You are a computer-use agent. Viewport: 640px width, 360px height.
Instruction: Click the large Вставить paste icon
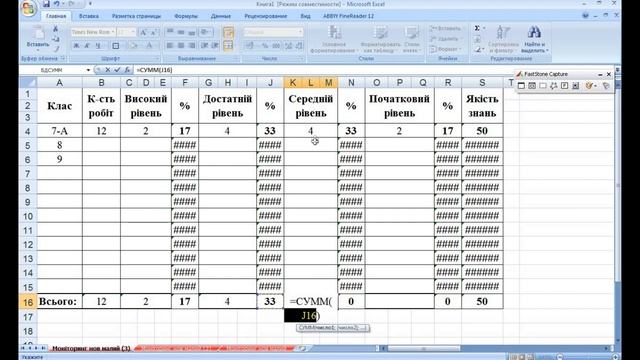38,33
